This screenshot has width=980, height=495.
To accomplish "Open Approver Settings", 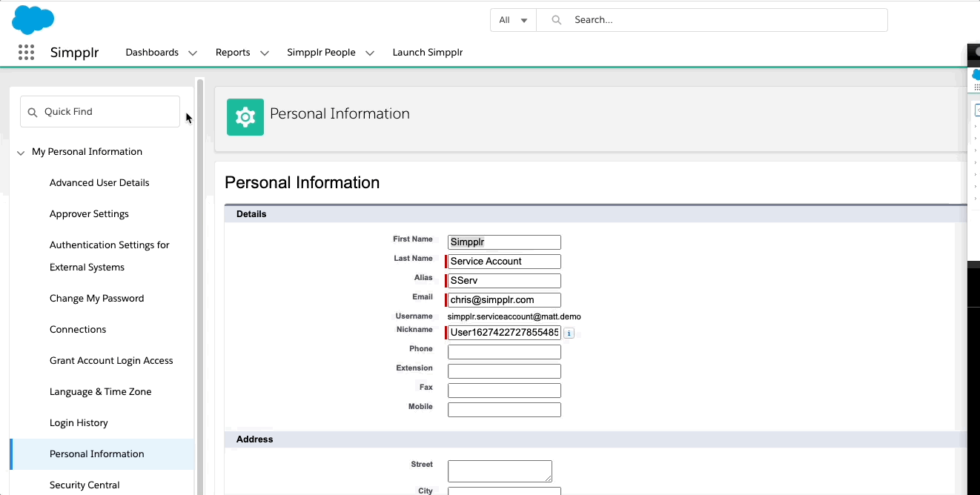I will pyautogui.click(x=89, y=214).
